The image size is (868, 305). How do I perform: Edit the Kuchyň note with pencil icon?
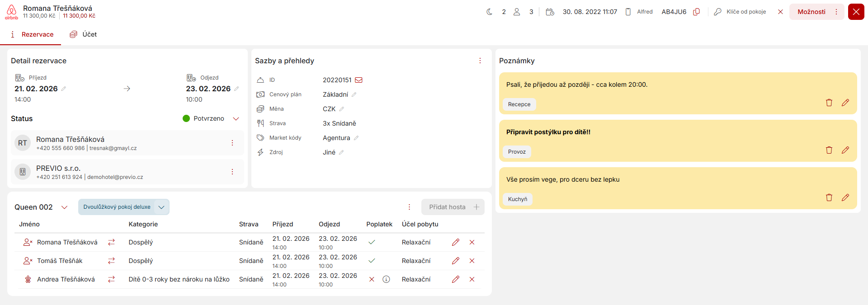tap(845, 197)
